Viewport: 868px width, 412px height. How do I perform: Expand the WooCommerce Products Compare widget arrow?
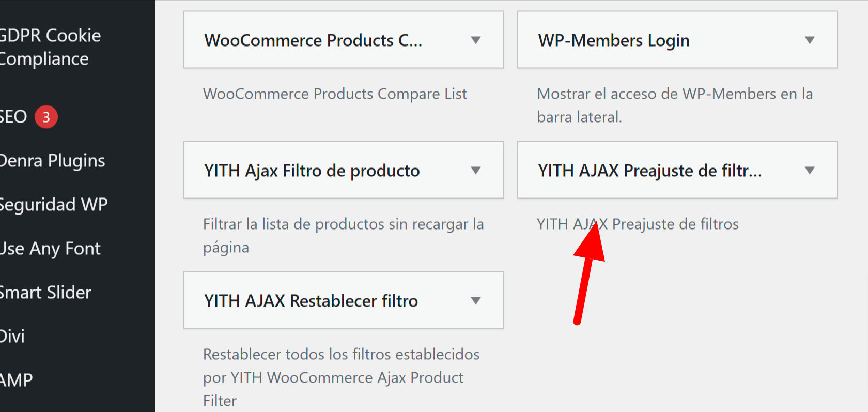[476, 40]
